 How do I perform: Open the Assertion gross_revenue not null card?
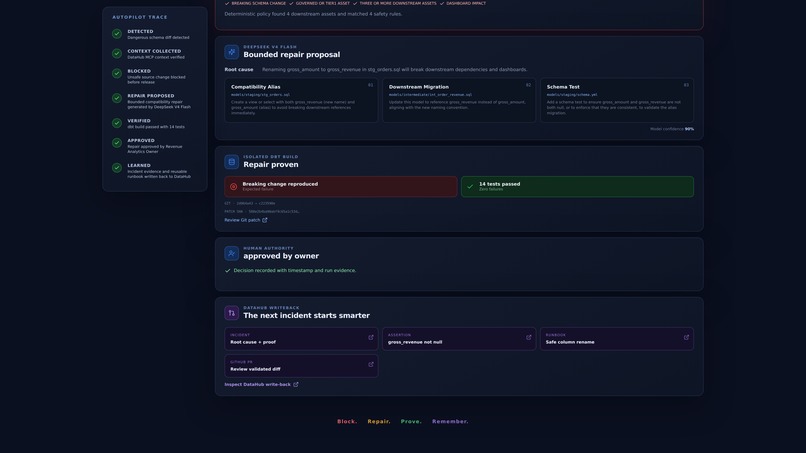[459, 339]
